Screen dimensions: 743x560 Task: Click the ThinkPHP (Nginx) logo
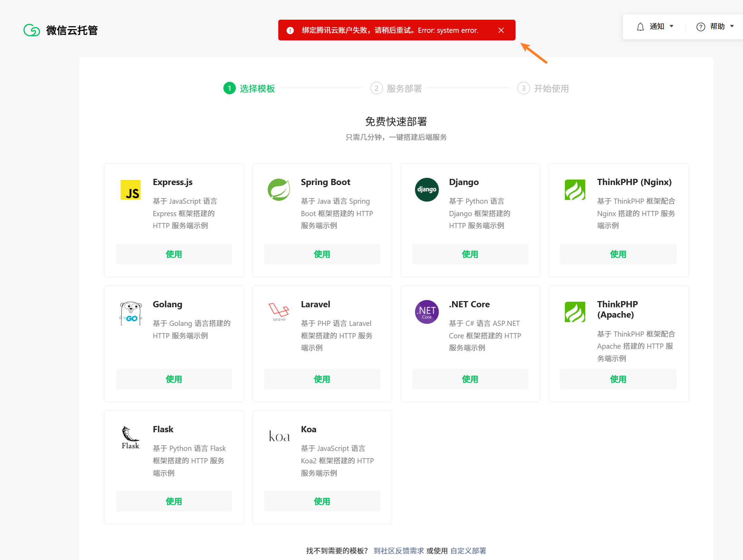[575, 190]
